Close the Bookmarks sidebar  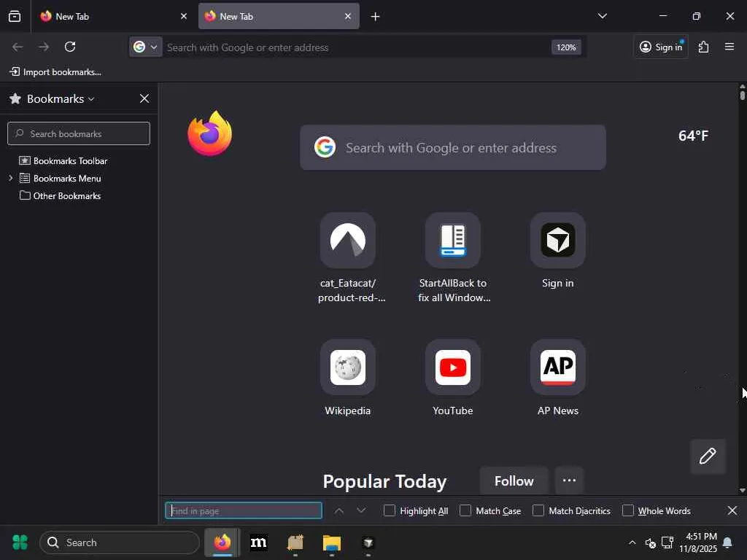click(144, 98)
